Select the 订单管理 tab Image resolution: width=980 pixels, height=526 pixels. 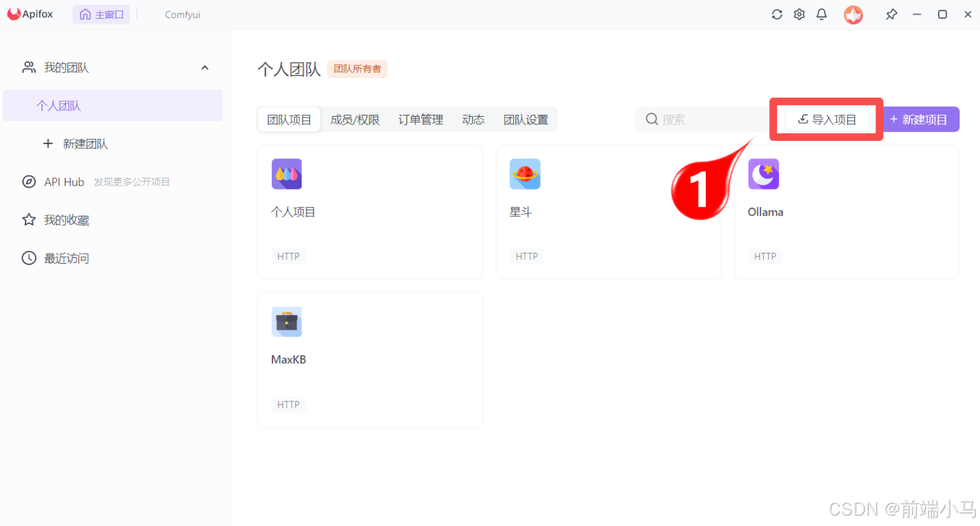421,120
